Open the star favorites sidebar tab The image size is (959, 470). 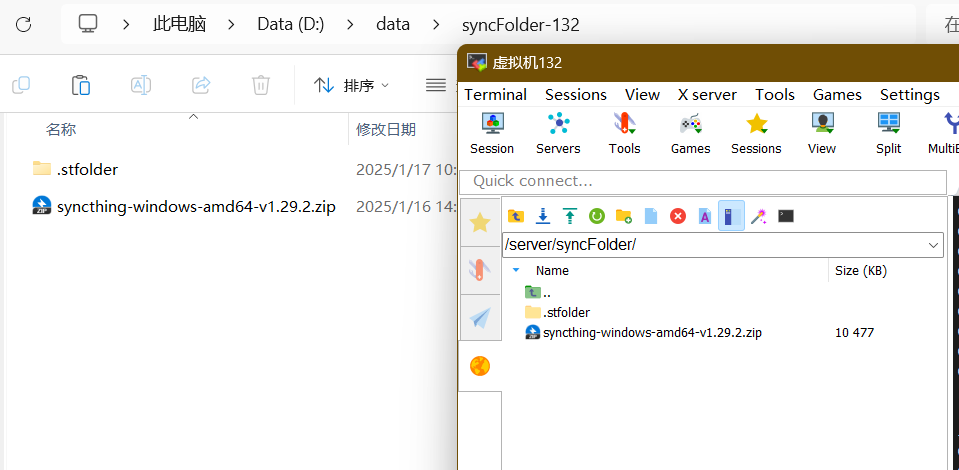tap(480, 222)
